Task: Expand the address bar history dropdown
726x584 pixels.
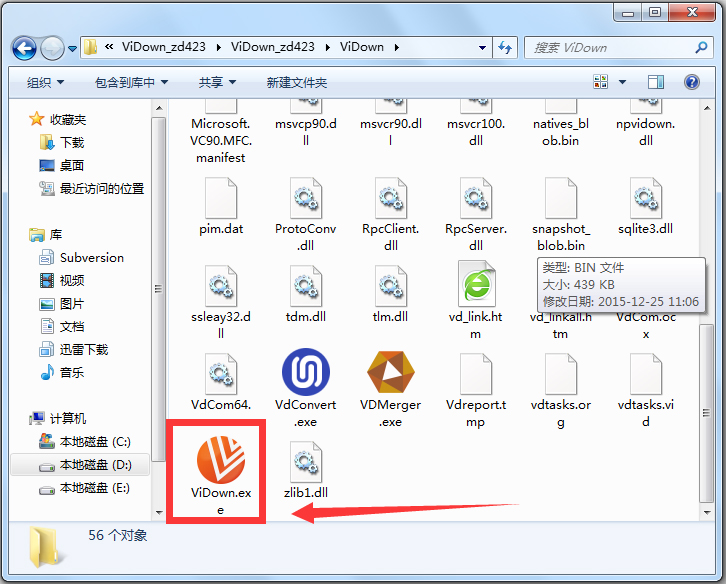Action: click(482, 47)
